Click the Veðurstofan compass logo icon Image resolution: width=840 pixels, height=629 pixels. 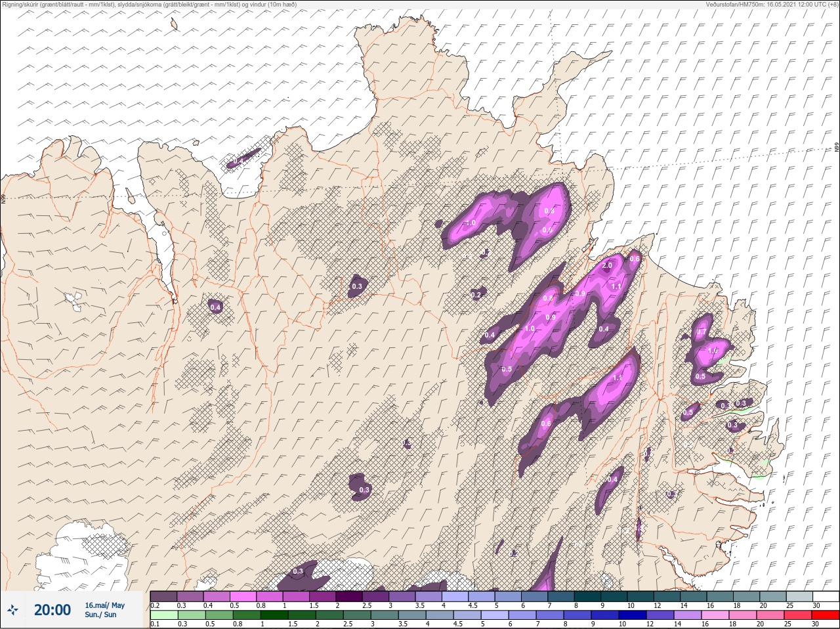[12, 610]
